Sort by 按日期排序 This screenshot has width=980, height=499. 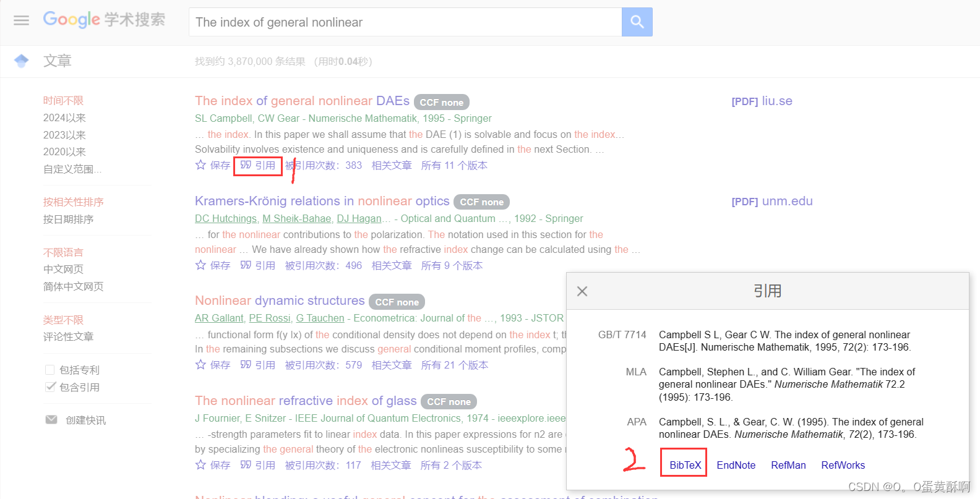click(x=68, y=219)
